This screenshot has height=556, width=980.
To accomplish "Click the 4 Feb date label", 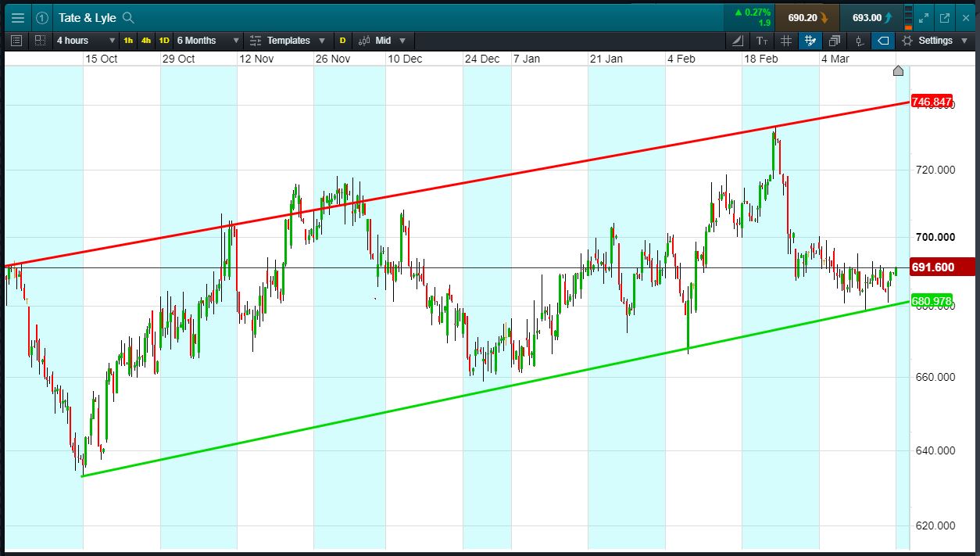I will 681,59.
